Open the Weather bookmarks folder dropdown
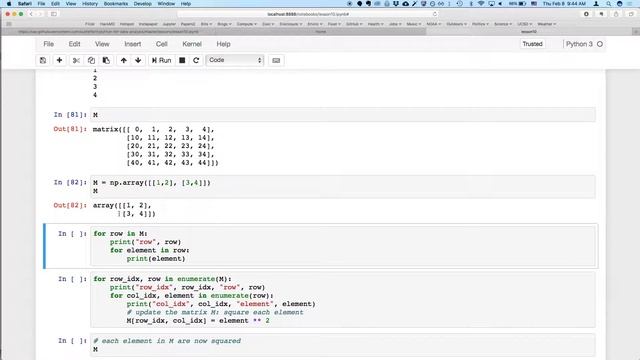The height and width of the screenshot is (360, 640). (x=546, y=24)
